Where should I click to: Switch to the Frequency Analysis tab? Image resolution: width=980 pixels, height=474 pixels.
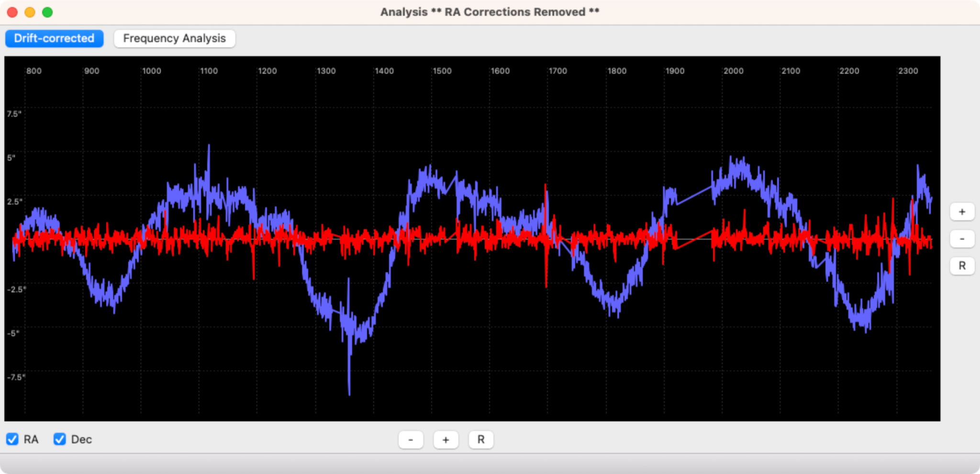pos(174,38)
